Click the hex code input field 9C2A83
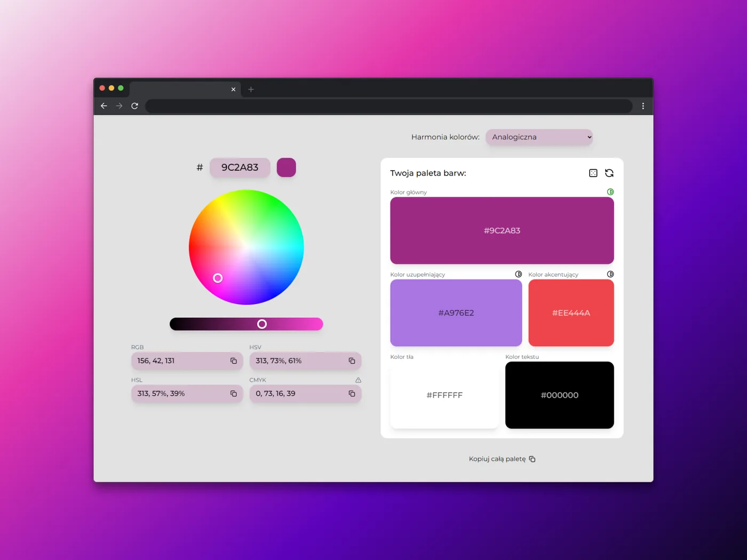747x560 pixels. pyautogui.click(x=240, y=167)
